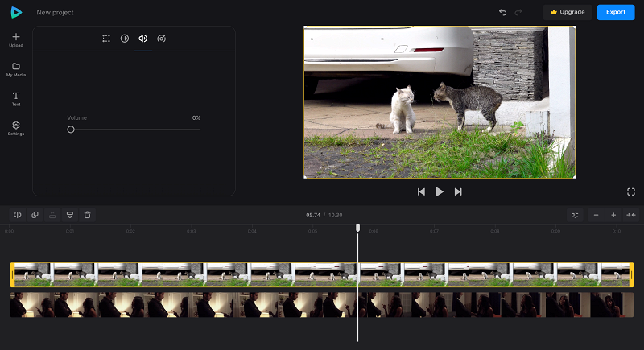Redo the last action

[x=518, y=12]
